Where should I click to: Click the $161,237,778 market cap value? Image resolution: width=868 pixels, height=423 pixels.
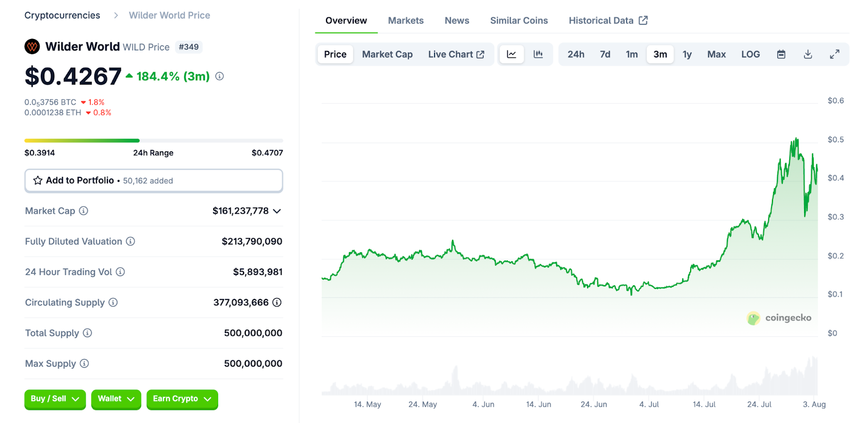(240, 211)
